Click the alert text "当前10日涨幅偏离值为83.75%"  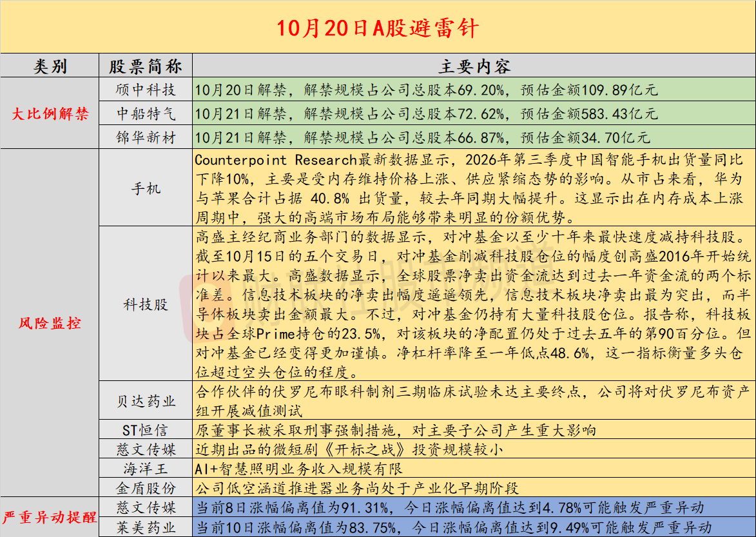click(x=454, y=527)
